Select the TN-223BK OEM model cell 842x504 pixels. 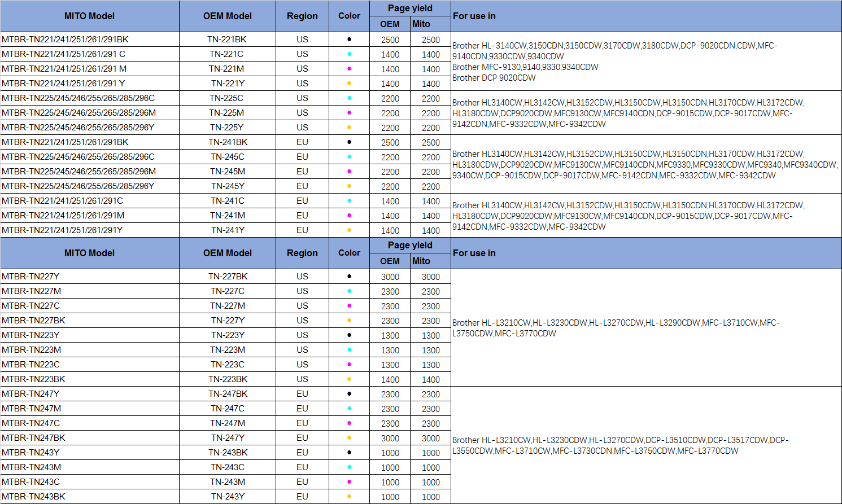tap(227, 379)
